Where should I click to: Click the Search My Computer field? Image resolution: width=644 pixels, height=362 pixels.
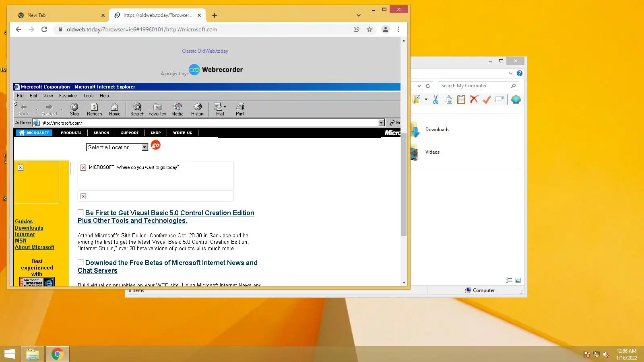(x=478, y=86)
